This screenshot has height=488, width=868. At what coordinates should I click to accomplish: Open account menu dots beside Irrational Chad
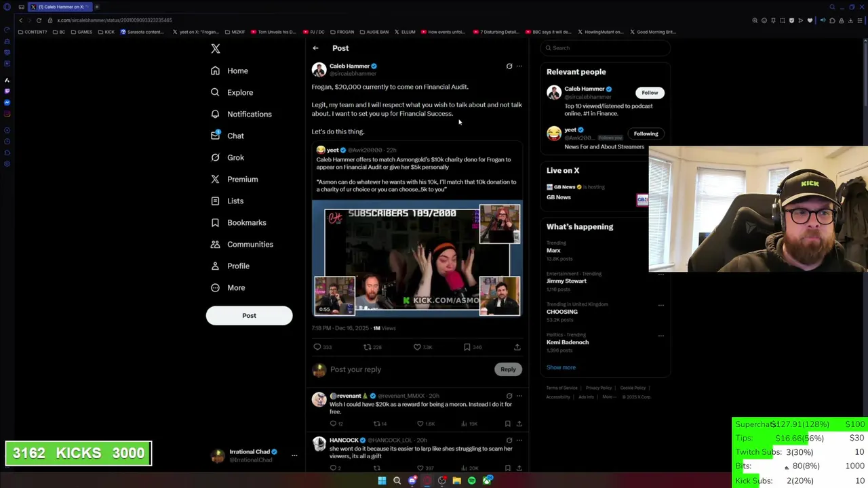(x=294, y=455)
